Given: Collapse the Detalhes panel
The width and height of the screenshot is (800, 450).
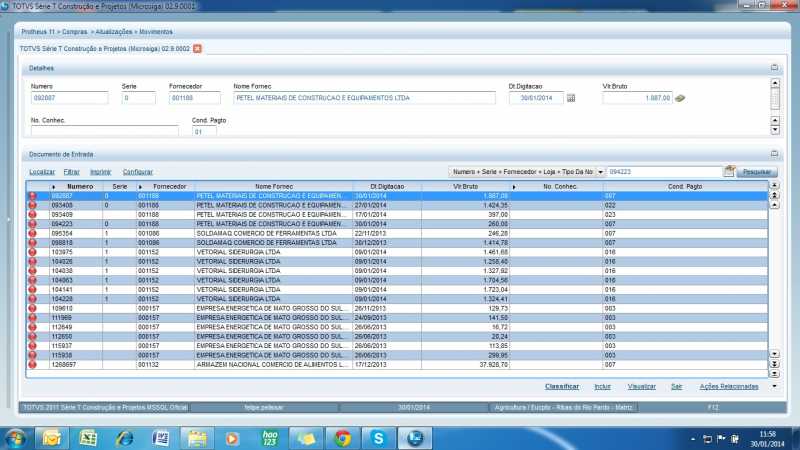Looking at the screenshot, I should point(774,67).
